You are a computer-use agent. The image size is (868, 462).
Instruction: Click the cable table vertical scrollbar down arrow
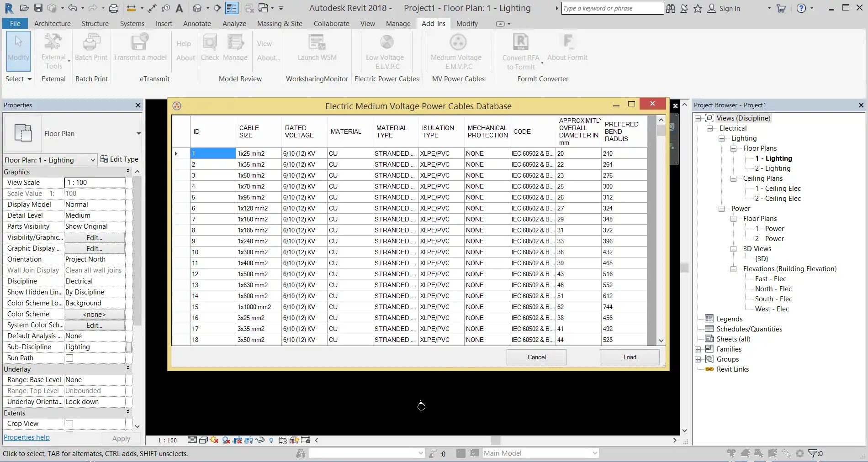click(661, 341)
